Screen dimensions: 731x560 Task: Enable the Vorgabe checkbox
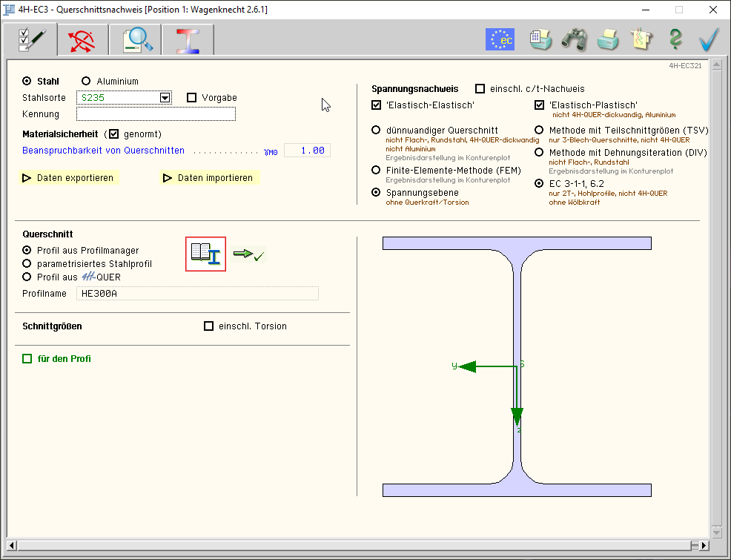(x=192, y=98)
